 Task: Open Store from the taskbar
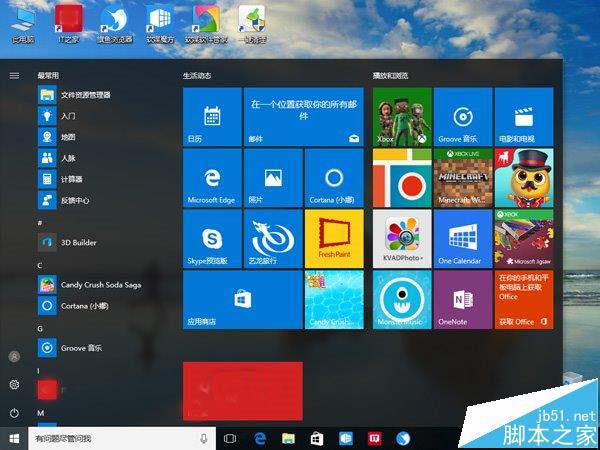317,439
